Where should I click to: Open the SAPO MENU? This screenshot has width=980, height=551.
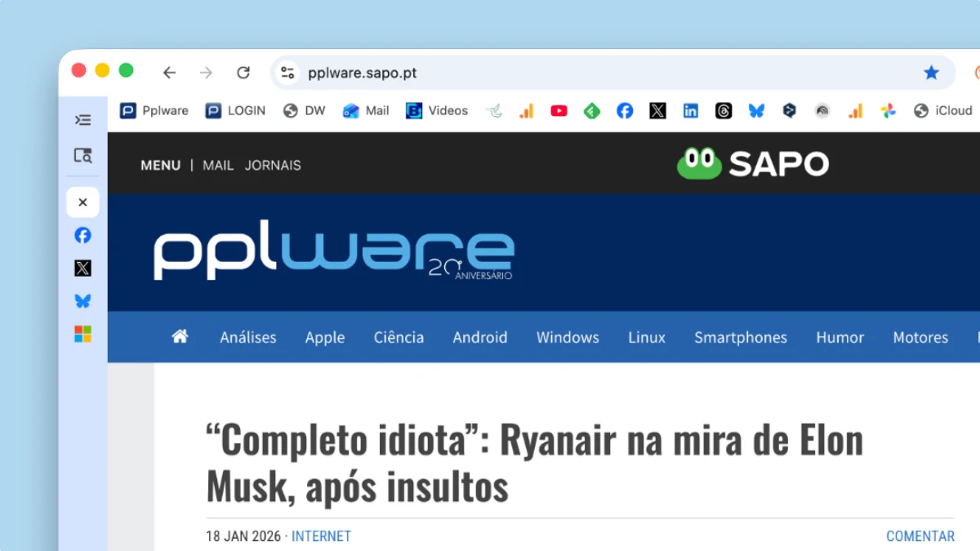tap(160, 165)
